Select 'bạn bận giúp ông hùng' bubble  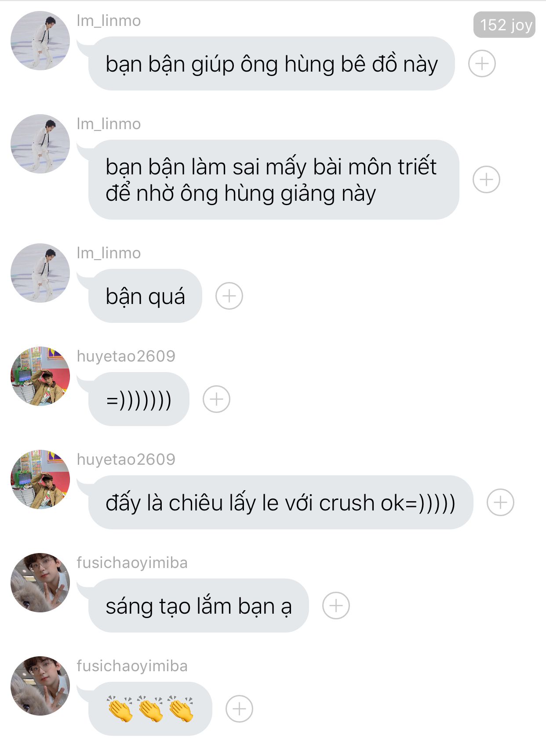click(x=271, y=64)
